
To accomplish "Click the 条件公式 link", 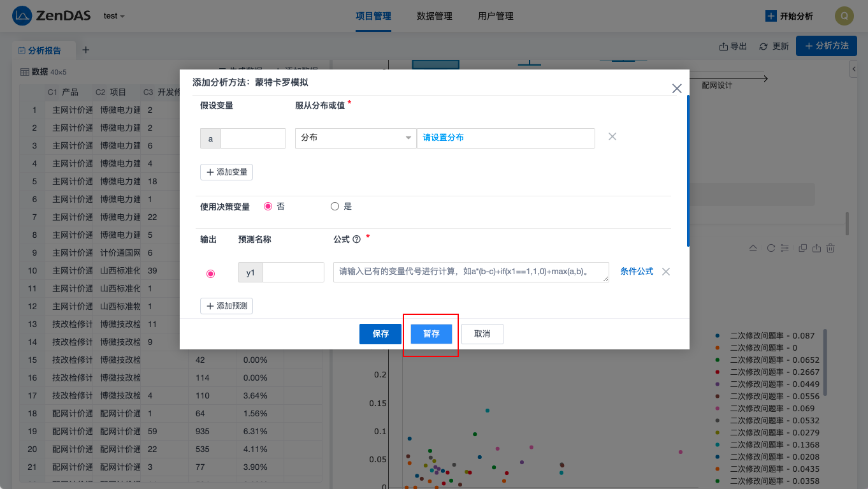I will (x=637, y=272).
